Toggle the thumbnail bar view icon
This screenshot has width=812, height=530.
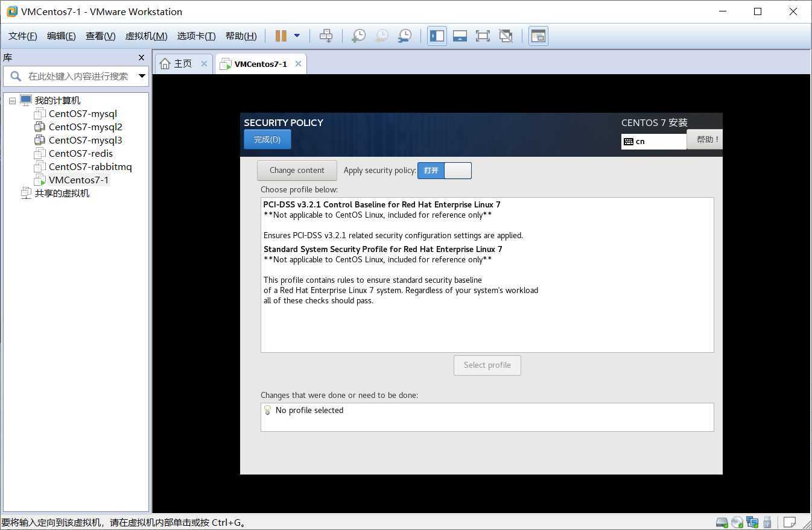pos(460,36)
